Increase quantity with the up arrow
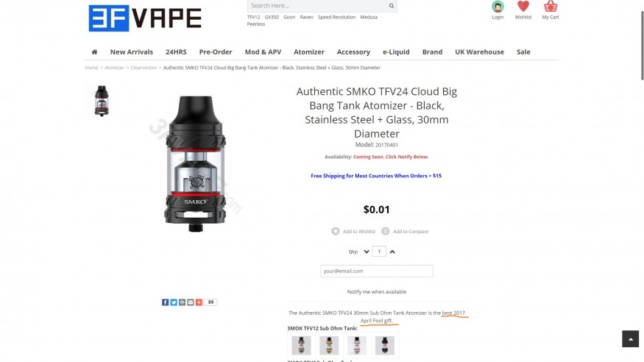644x362 pixels. (392, 252)
